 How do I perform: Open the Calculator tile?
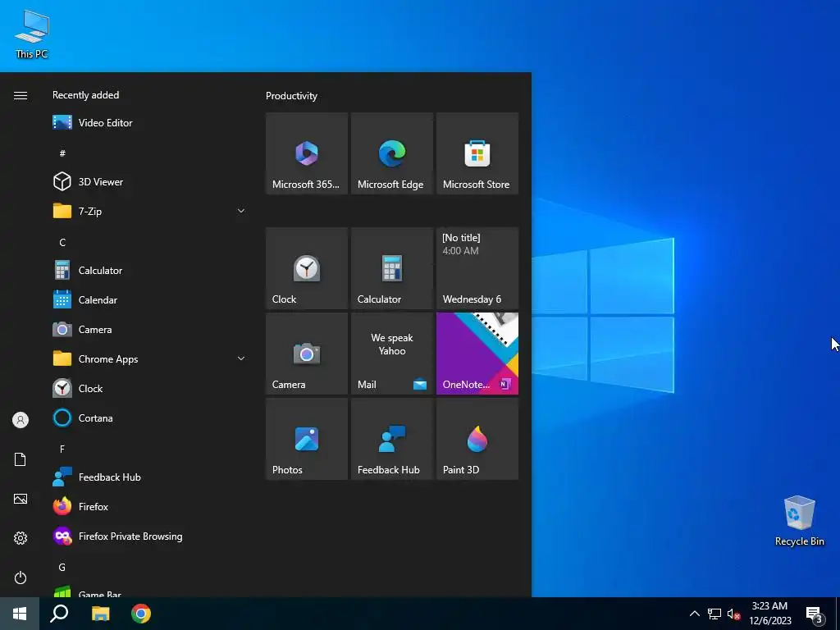(x=391, y=268)
